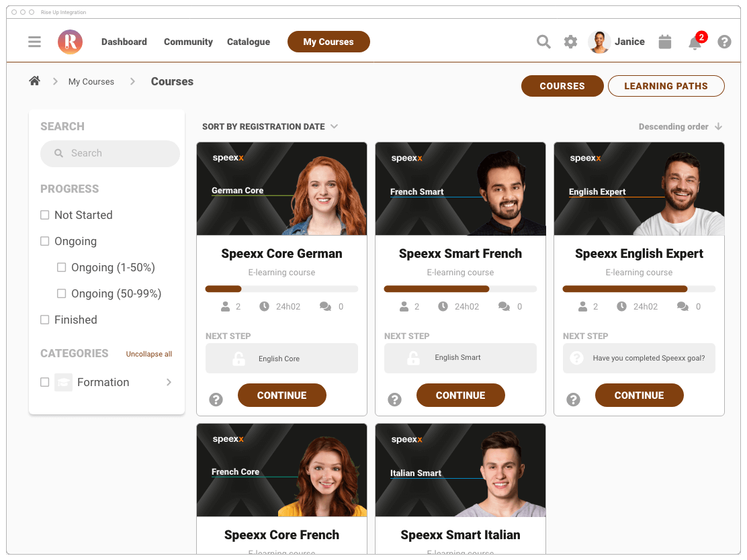Image resolution: width=747 pixels, height=560 pixels.
Task: Open English Smart next step
Action: (460, 359)
